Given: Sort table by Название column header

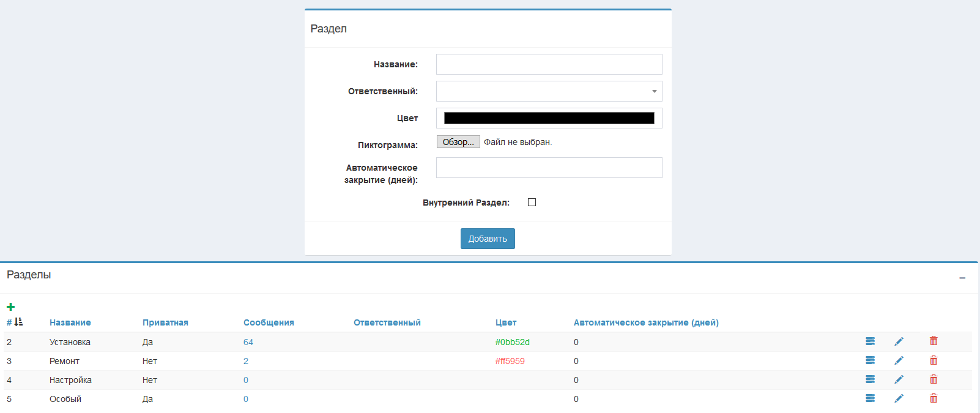Looking at the screenshot, I should coord(70,322).
